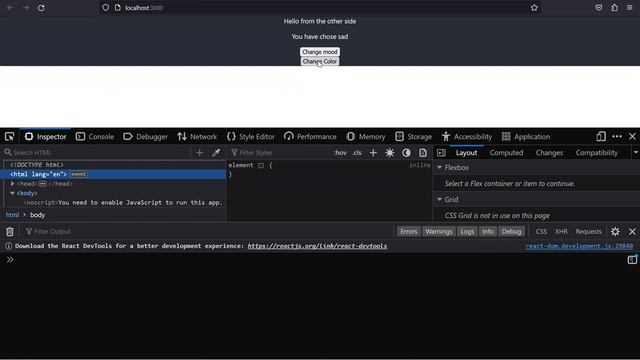Collapse the Grid section
The image size is (640, 360).
(440, 199)
